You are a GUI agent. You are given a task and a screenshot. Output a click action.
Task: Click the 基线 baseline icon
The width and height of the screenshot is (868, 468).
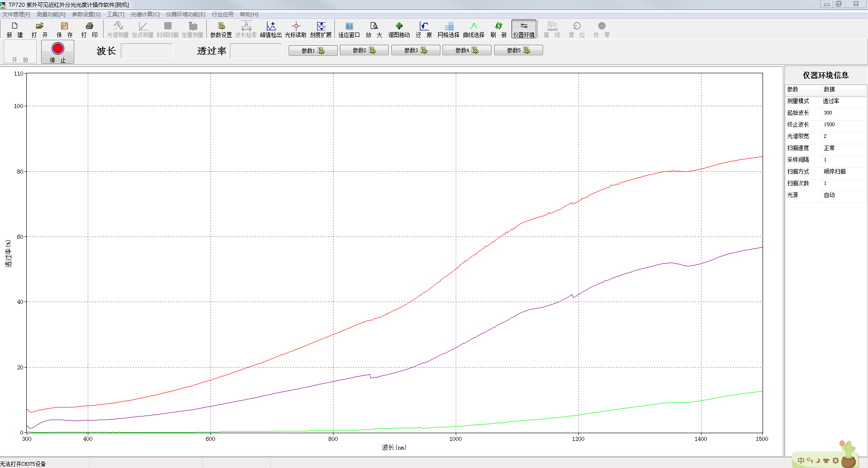[552, 29]
